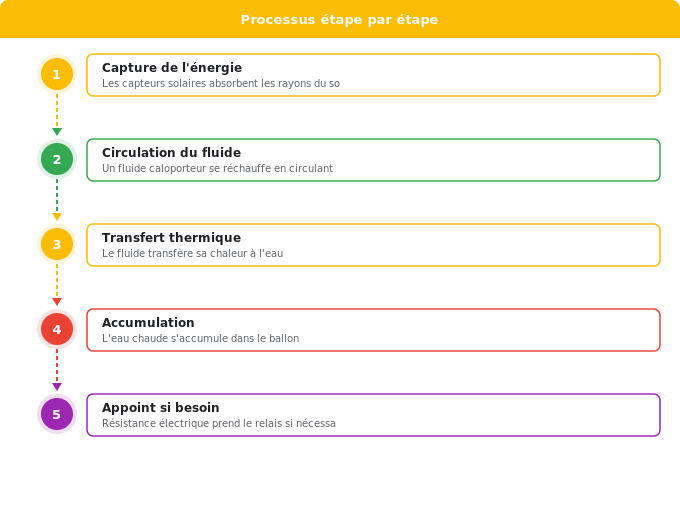Click the green step 2 circle
The image size is (680, 505).
click(x=57, y=159)
